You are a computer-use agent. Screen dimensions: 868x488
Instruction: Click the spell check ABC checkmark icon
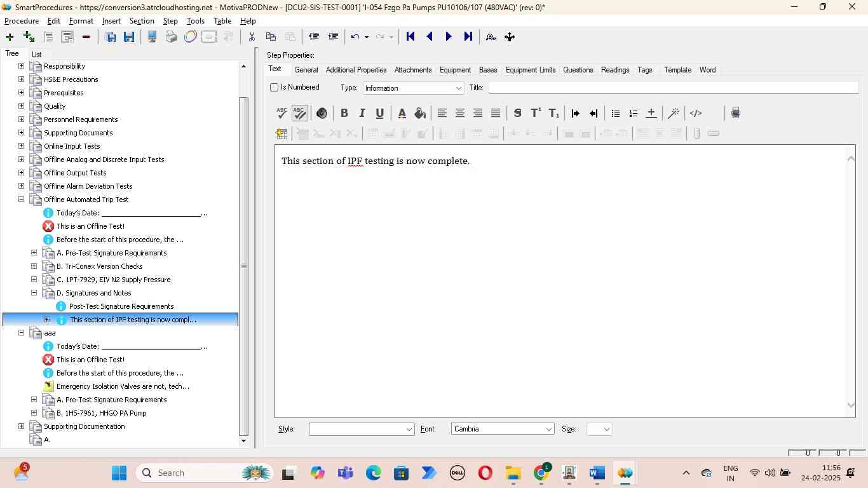point(281,113)
